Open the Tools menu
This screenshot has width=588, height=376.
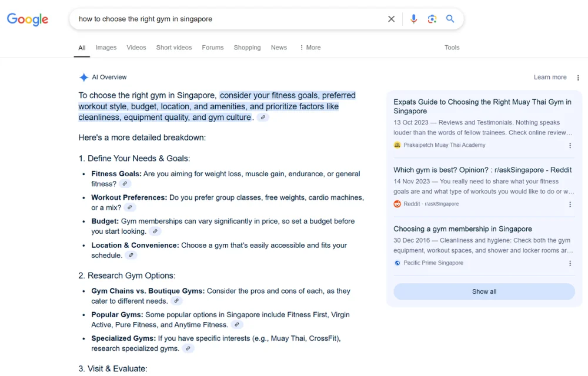click(452, 47)
